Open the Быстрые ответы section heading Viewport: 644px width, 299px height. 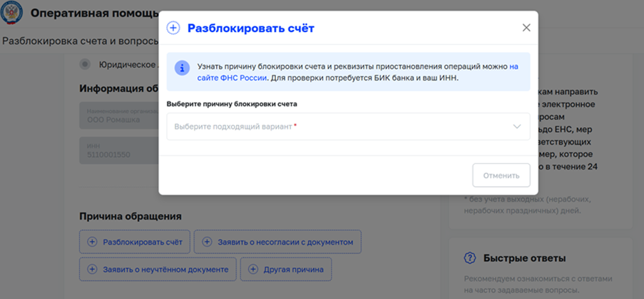pyautogui.click(x=524, y=258)
